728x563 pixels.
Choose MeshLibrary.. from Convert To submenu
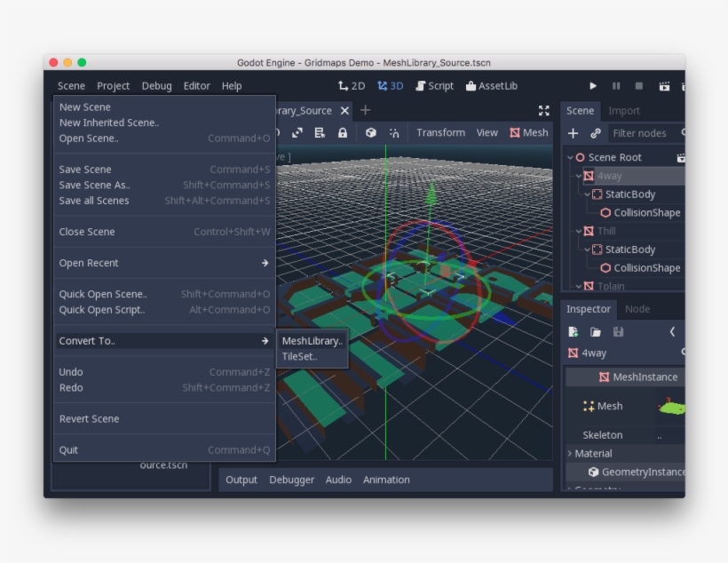point(313,341)
